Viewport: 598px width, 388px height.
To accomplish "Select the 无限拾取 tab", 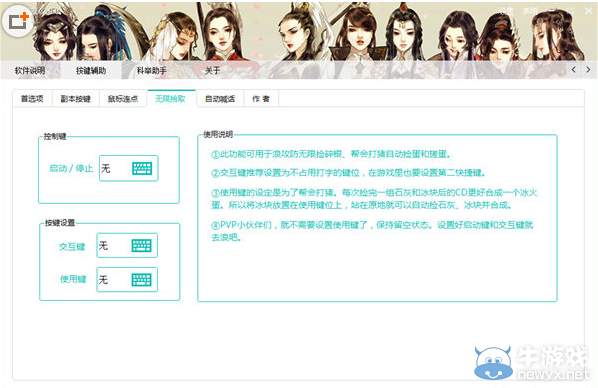I will (170, 99).
